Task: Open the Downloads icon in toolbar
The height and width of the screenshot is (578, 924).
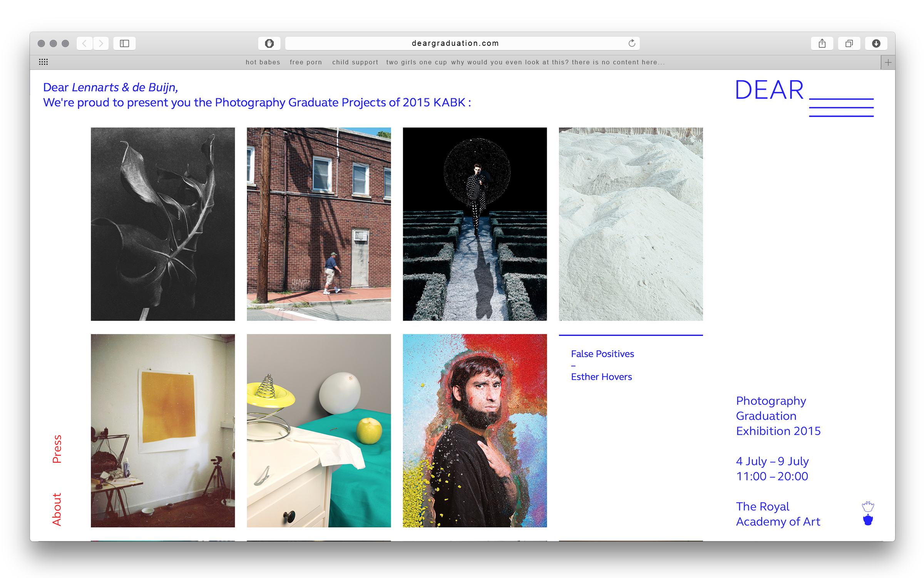Action: tap(876, 43)
